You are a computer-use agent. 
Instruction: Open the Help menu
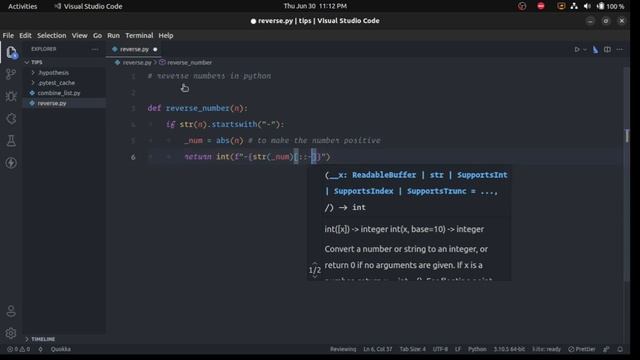tap(166, 36)
